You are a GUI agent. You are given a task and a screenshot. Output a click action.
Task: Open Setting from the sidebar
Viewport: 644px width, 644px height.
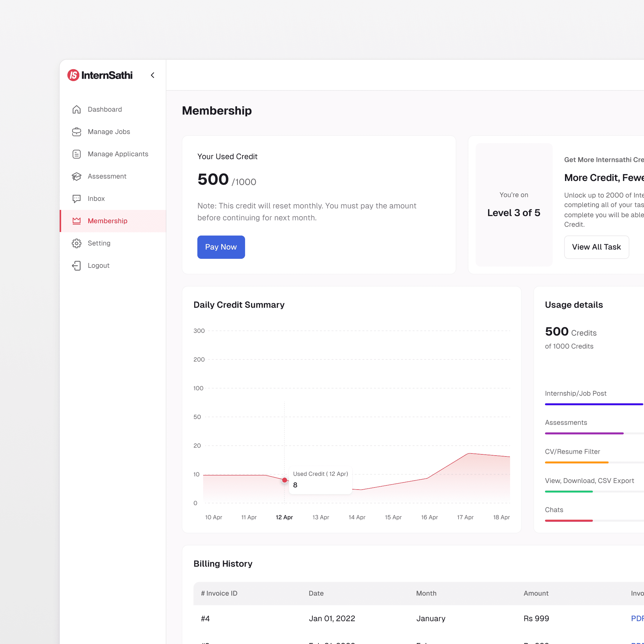click(x=113, y=243)
